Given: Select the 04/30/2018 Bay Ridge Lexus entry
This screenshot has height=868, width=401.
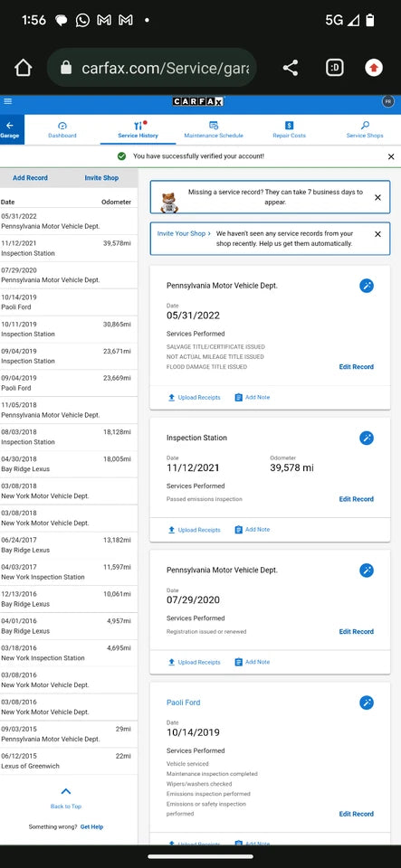Looking at the screenshot, I should pyautogui.click(x=69, y=464).
